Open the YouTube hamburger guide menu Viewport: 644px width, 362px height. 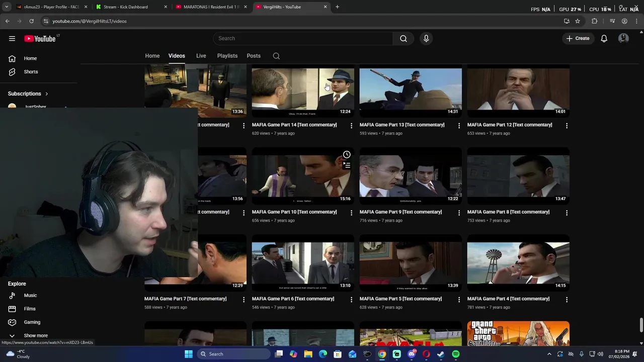[12, 39]
